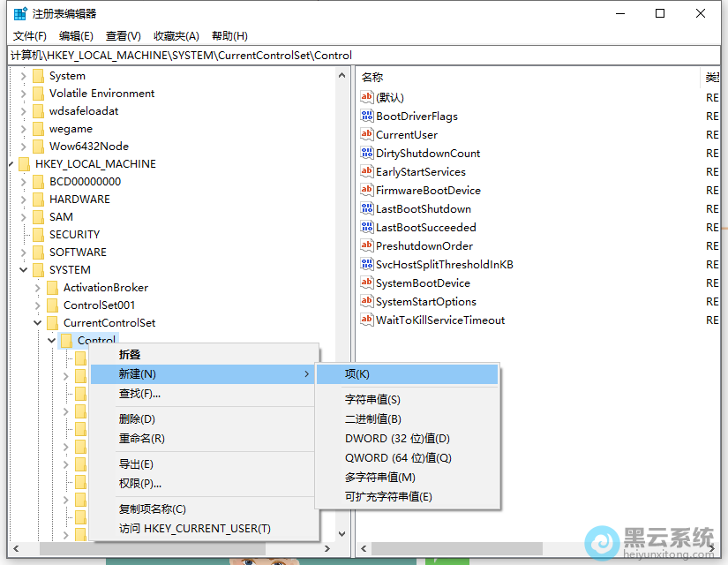Click the SAM key folder icon
This screenshot has height=565, width=728.
coord(37,216)
